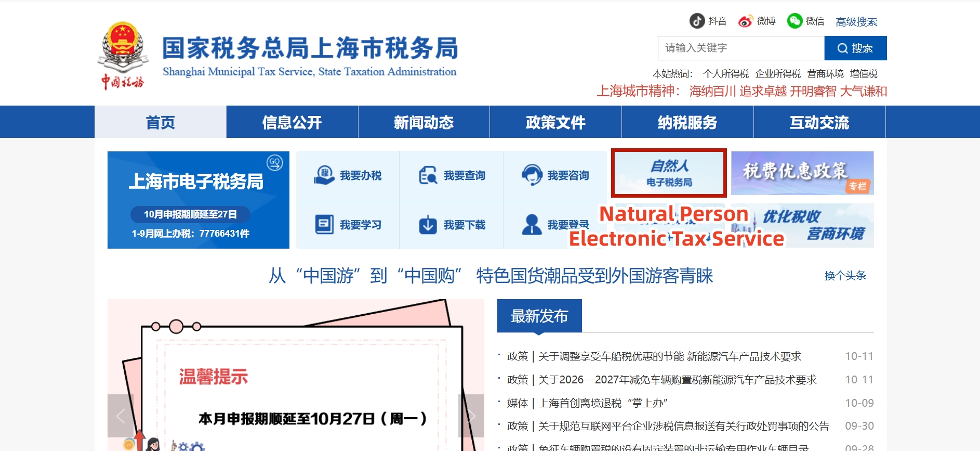The image size is (980, 451).
Task: Open the 自然人电子税务局 banner
Action: coord(669,173)
